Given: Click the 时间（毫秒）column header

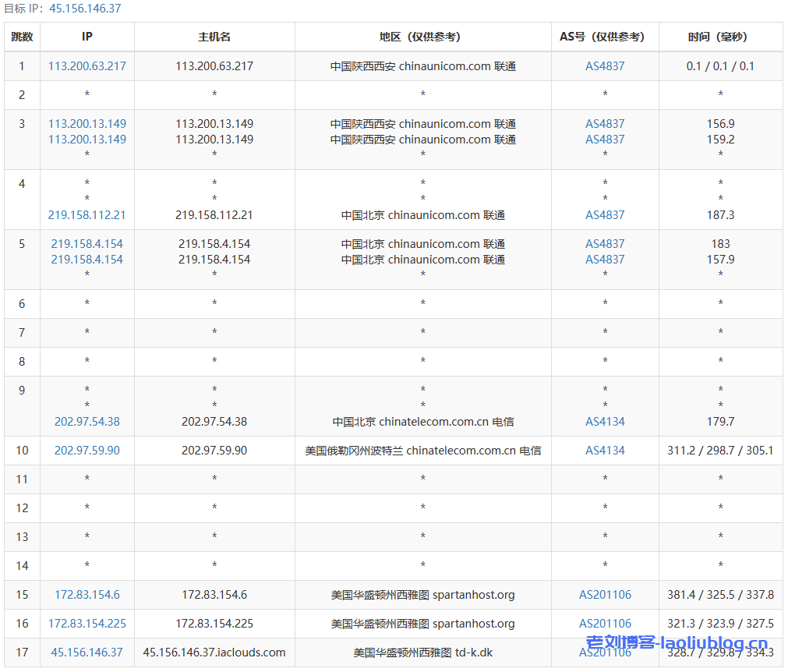Looking at the screenshot, I should [720, 37].
